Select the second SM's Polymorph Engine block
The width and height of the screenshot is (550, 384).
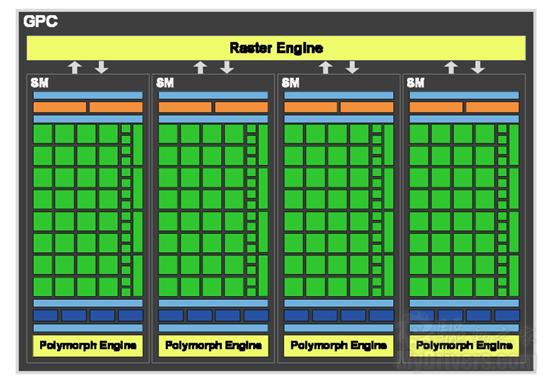pos(213,346)
